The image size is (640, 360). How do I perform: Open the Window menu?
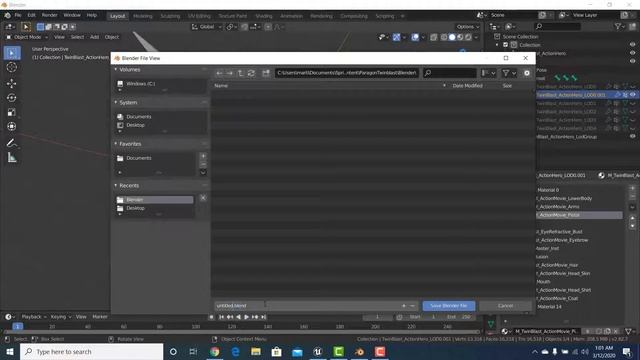72,15
